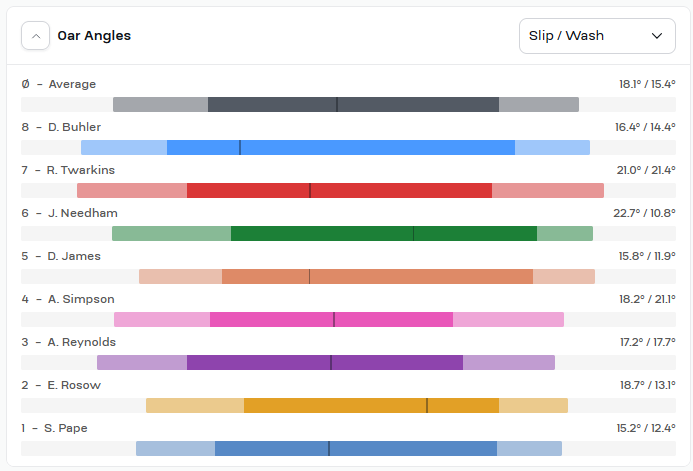The height and width of the screenshot is (471, 693).
Task: Click the Oar Angles panel title
Action: click(94, 36)
